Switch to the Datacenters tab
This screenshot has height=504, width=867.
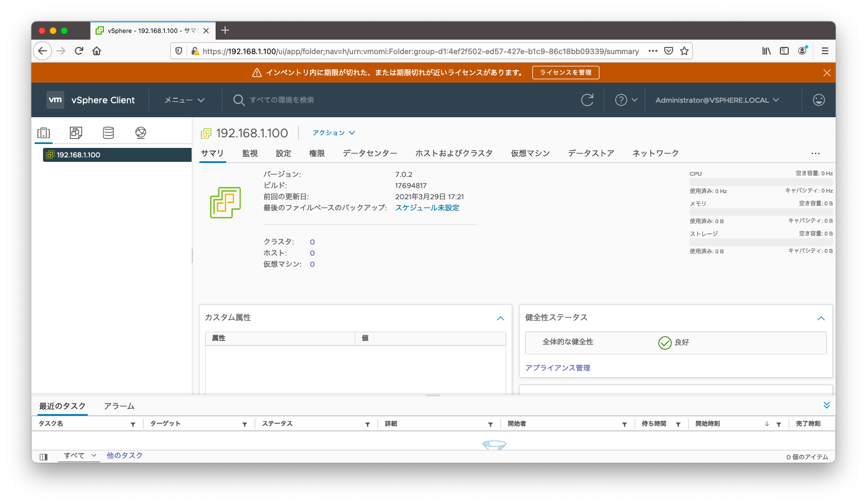coord(370,153)
